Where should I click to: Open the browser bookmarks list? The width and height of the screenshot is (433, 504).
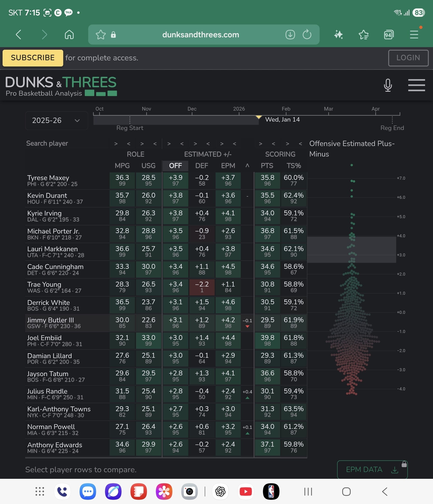pyautogui.click(x=363, y=35)
